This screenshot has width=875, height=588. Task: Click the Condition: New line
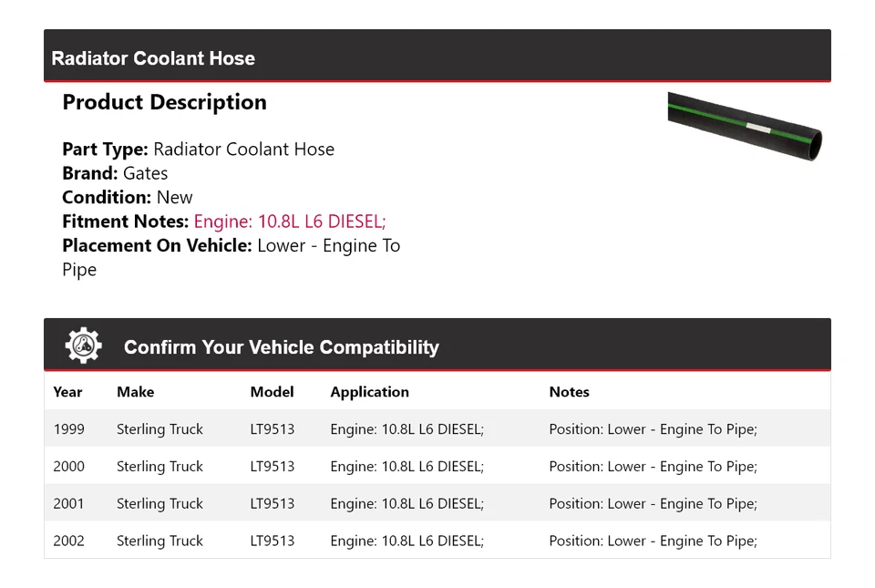tap(128, 197)
